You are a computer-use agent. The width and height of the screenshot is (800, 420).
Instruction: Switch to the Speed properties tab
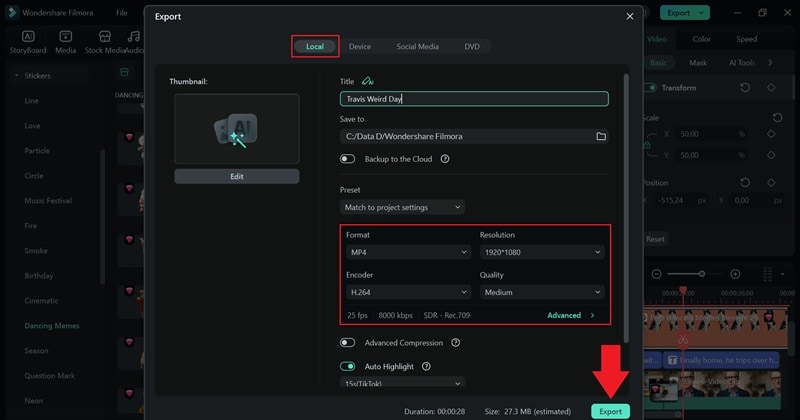pyautogui.click(x=746, y=39)
